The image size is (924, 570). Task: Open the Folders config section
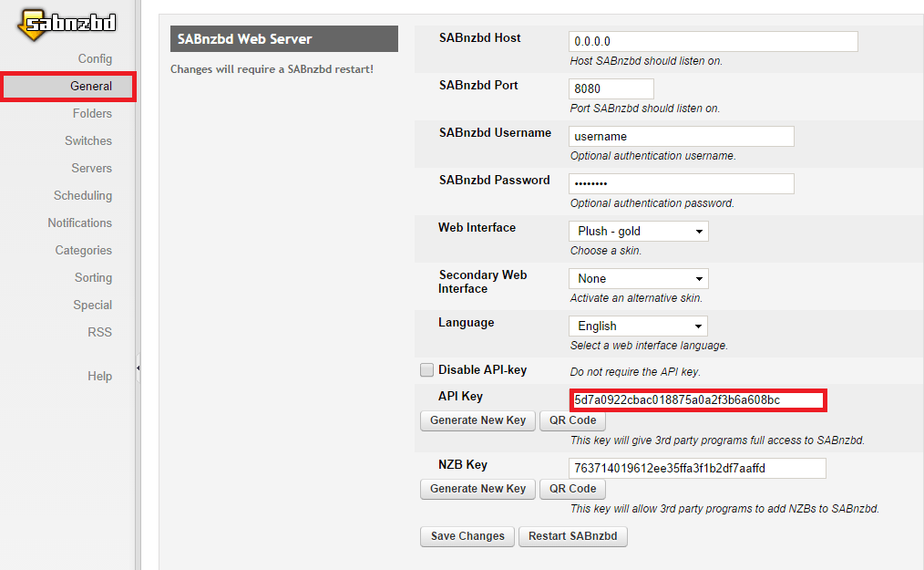pos(92,114)
